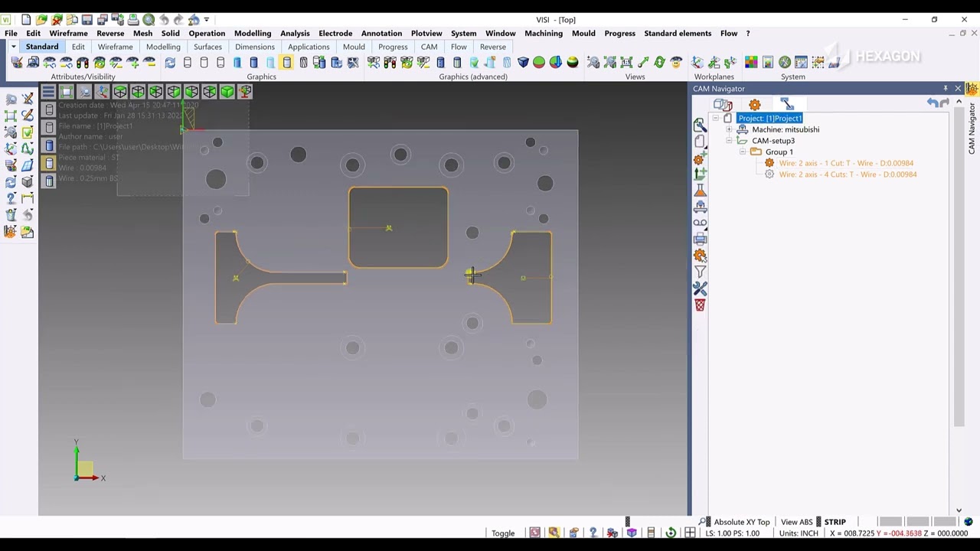Screen dimensions: 980x551
Task: Open the Electrode menu
Action: click(335, 34)
